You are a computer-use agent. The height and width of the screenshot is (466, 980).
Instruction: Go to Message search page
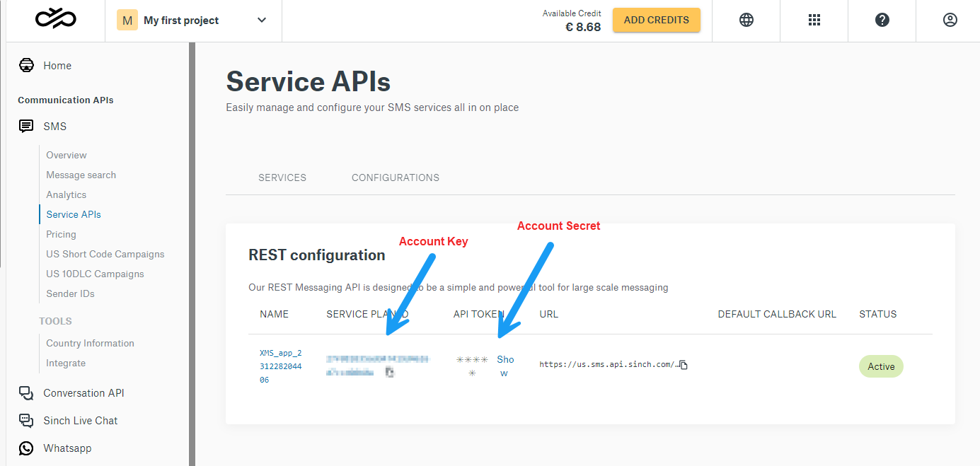(81, 175)
